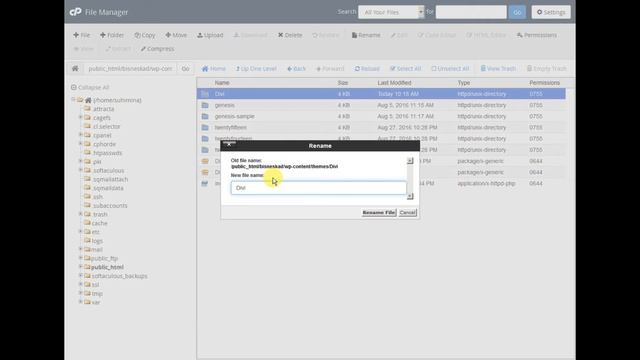This screenshot has width=640, height=360.
Task: Click Unselect All in the navigation bar
Action: point(450,69)
